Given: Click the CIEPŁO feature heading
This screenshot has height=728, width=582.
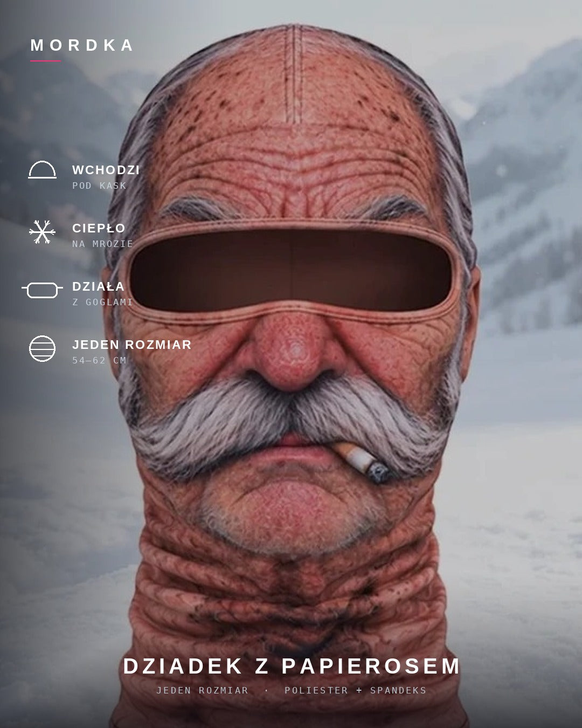Looking at the screenshot, I should point(99,228).
